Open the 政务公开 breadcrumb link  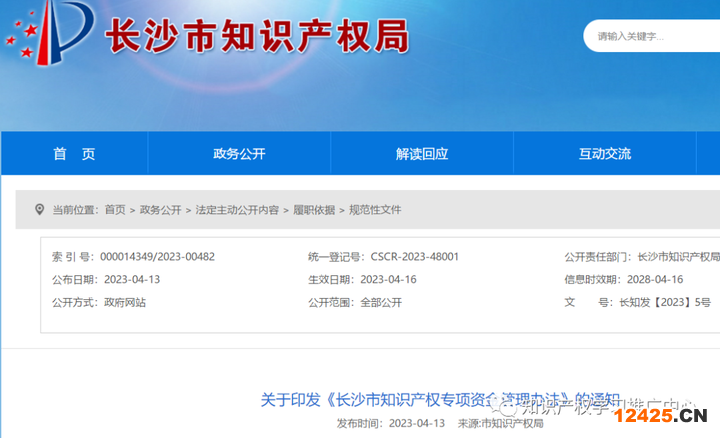(x=160, y=210)
